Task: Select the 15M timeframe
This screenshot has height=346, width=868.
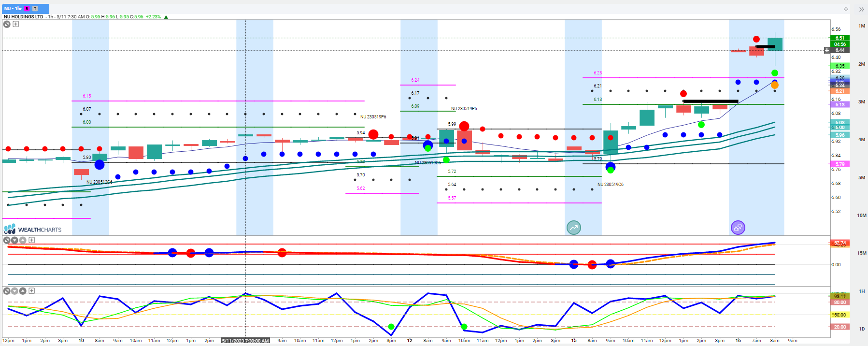Action: click(x=862, y=253)
